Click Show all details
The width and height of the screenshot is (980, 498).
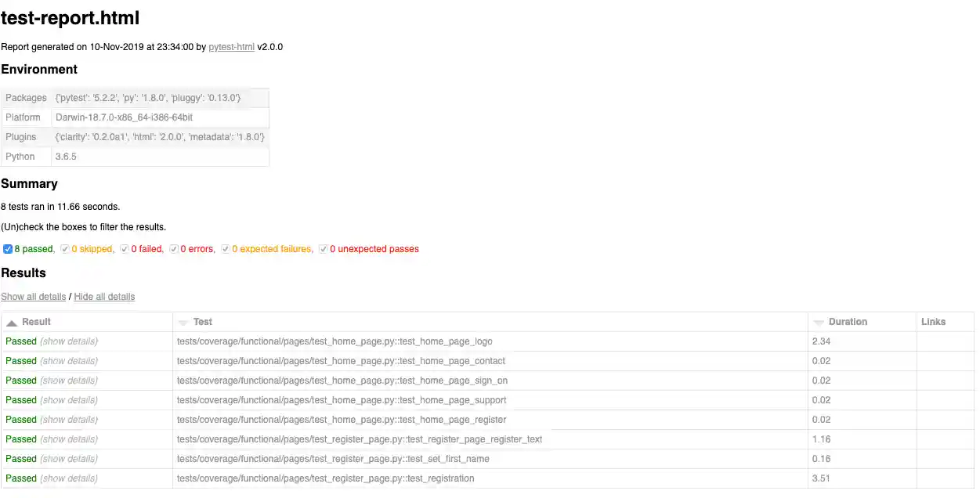coord(33,296)
